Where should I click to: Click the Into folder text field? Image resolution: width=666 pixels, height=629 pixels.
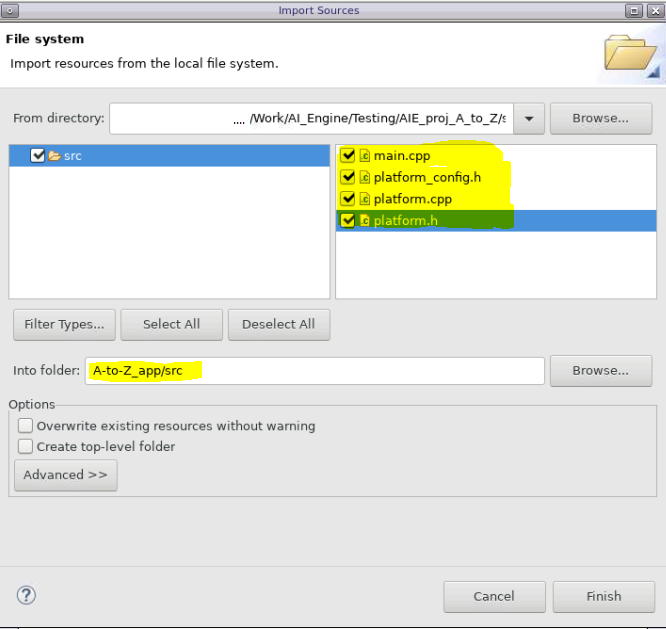(x=315, y=370)
